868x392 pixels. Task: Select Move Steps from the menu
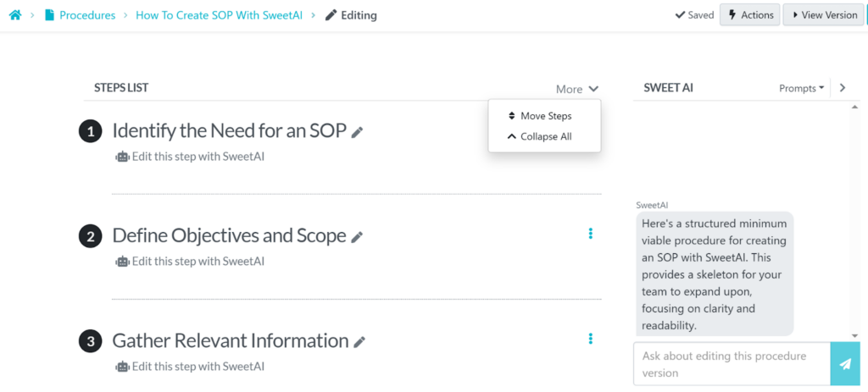545,116
